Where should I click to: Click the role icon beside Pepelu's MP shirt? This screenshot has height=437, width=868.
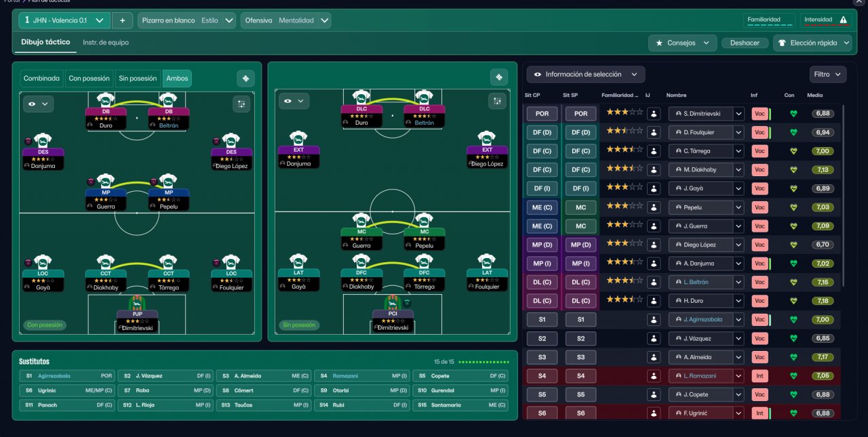[x=153, y=182]
